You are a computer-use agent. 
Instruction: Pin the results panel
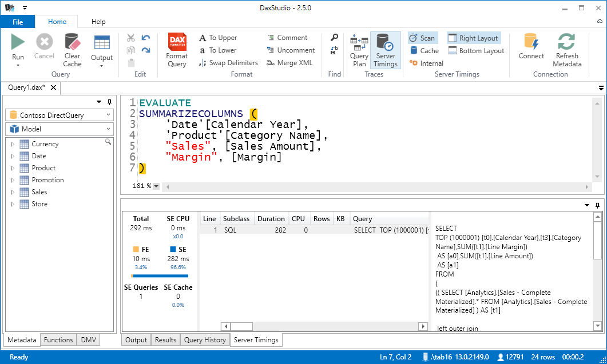597,205
